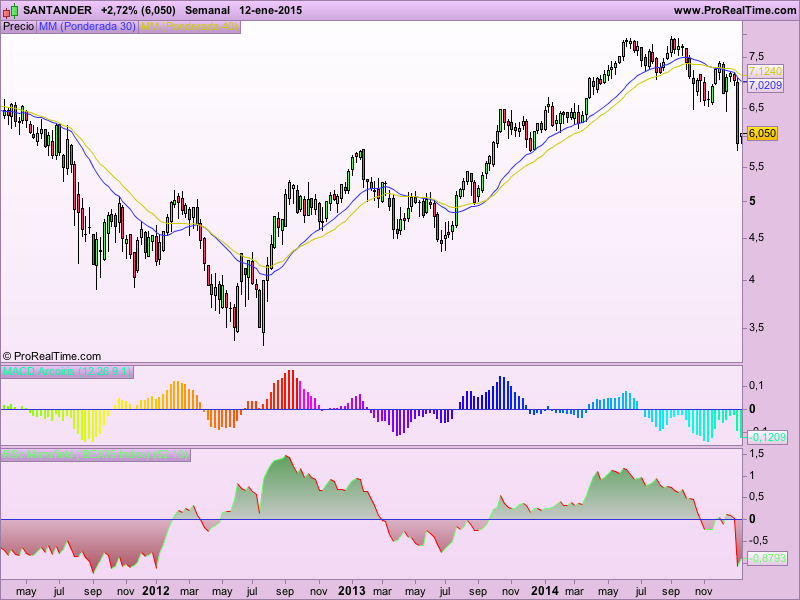Viewport: 800px width, 600px height.
Task: Click the © ProRealTime.com copyright text
Action: tap(52, 356)
